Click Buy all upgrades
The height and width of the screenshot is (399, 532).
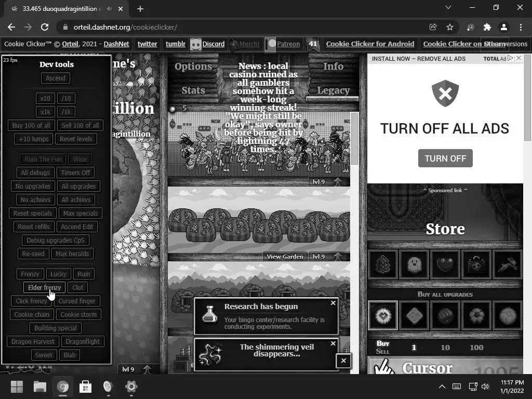tap(445, 294)
